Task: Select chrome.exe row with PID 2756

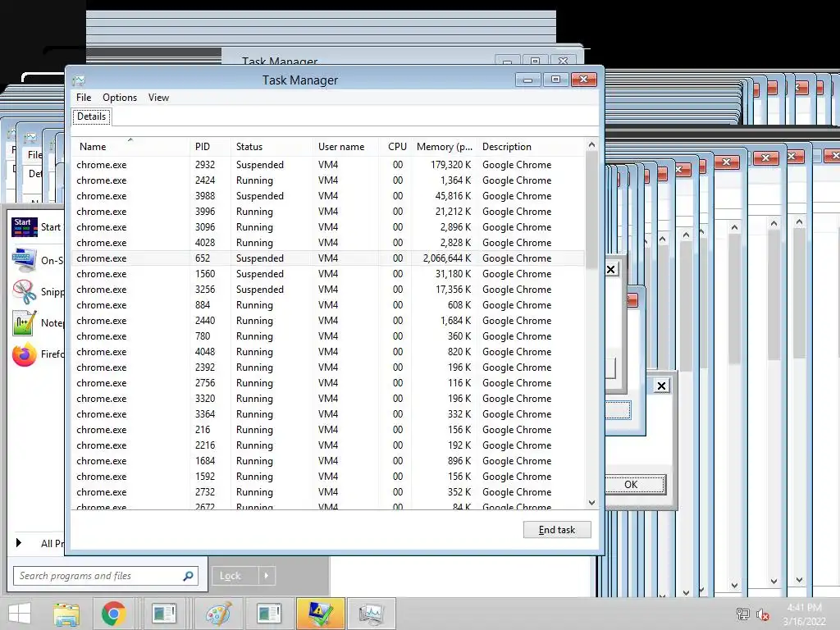Action: tap(328, 383)
